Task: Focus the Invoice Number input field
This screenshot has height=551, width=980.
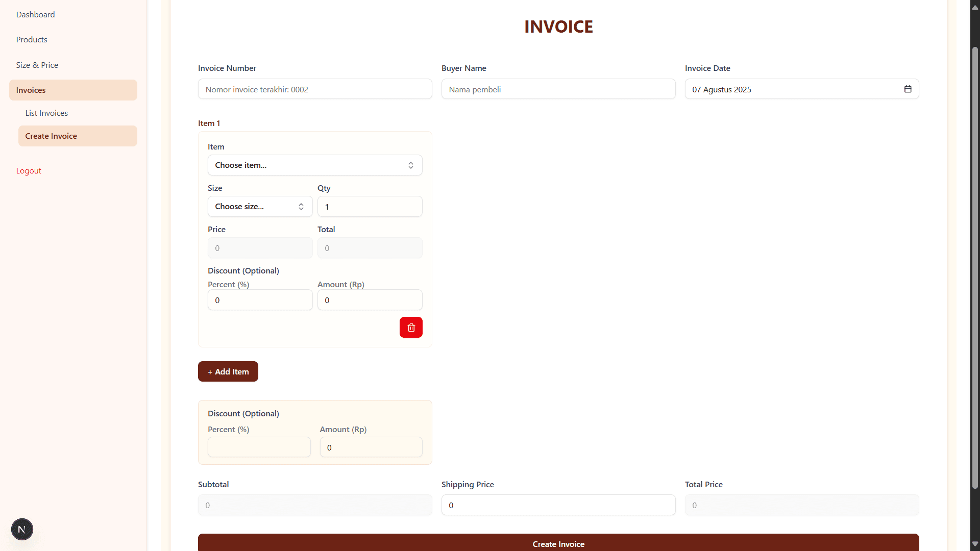Action: pyautogui.click(x=314, y=89)
